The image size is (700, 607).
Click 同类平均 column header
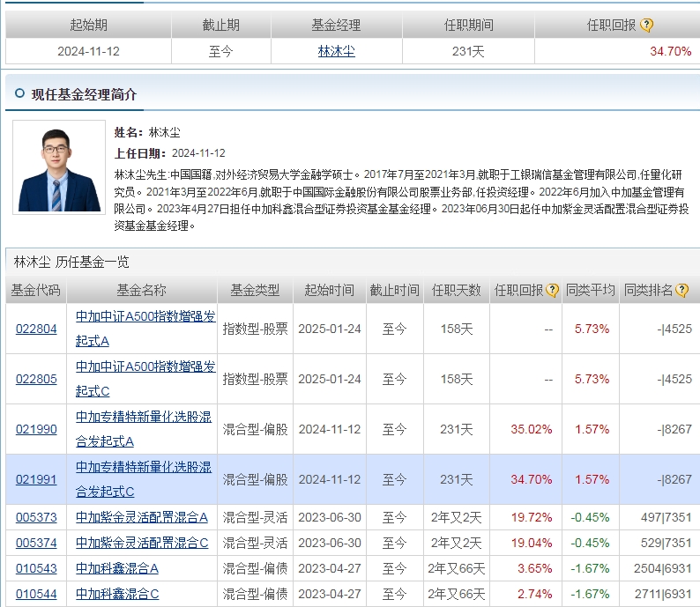[590, 291]
